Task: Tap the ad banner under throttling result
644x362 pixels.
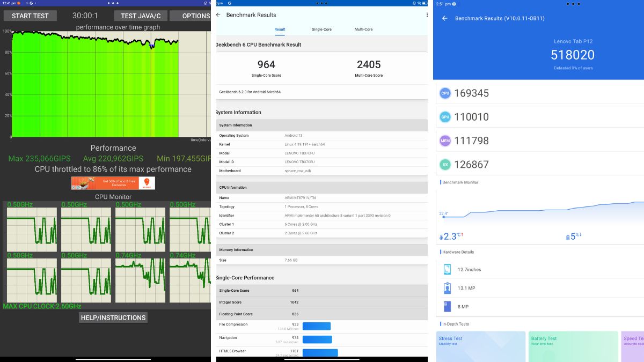Action: tap(113, 183)
